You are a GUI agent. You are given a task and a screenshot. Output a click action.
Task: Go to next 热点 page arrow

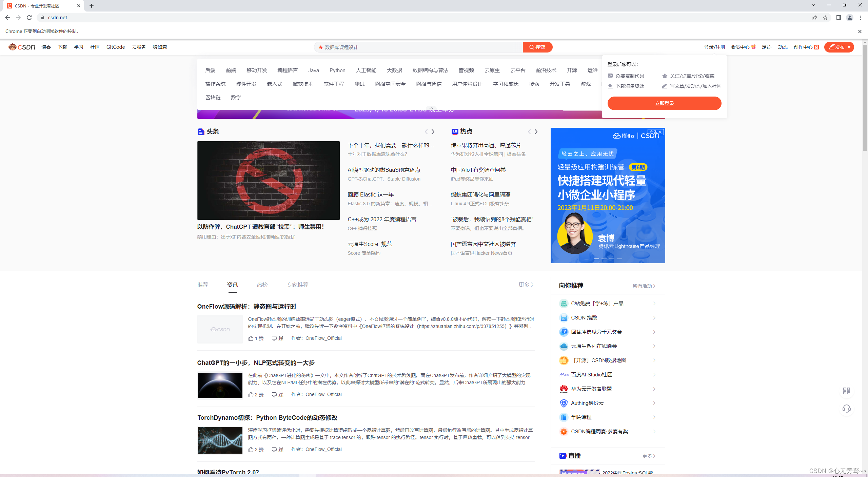536,132
